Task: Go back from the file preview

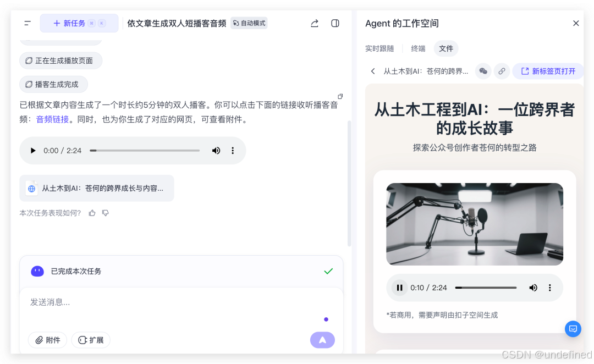Action: [x=373, y=71]
